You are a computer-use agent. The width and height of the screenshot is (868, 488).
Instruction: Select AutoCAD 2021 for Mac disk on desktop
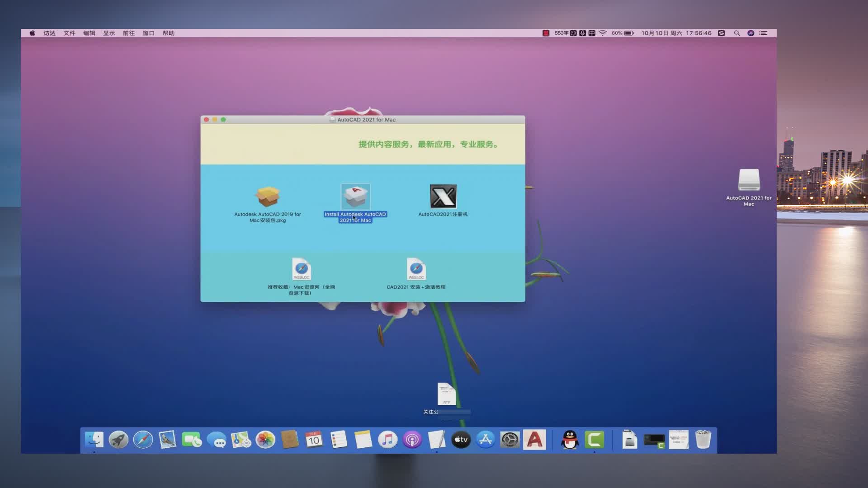(749, 180)
